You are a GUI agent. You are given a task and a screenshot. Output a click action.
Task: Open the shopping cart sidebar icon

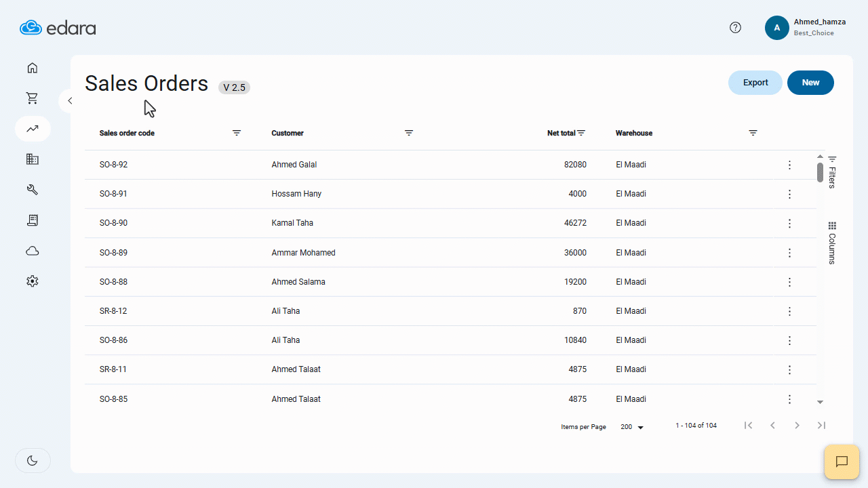click(x=32, y=98)
